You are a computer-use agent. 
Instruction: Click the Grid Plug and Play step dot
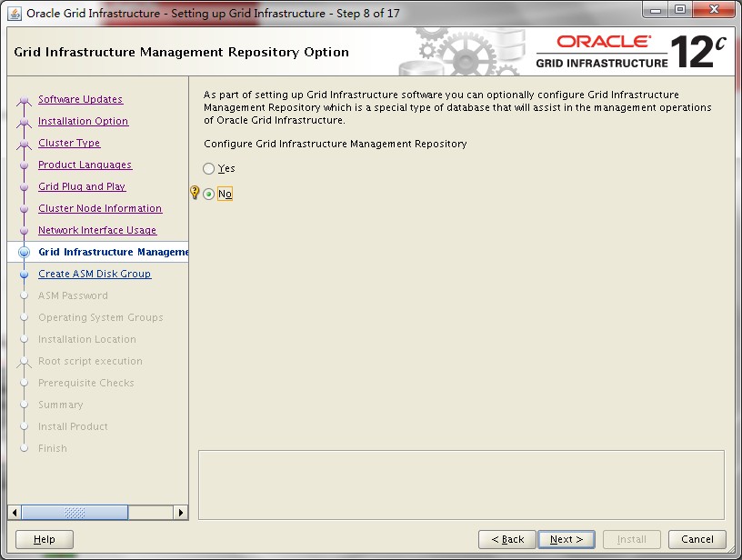(x=25, y=187)
